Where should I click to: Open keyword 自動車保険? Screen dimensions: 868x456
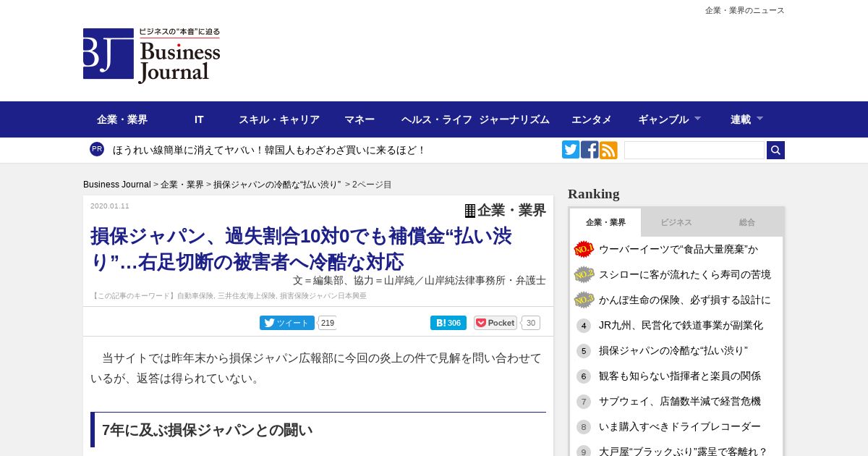pyautogui.click(x=195, y=296)
